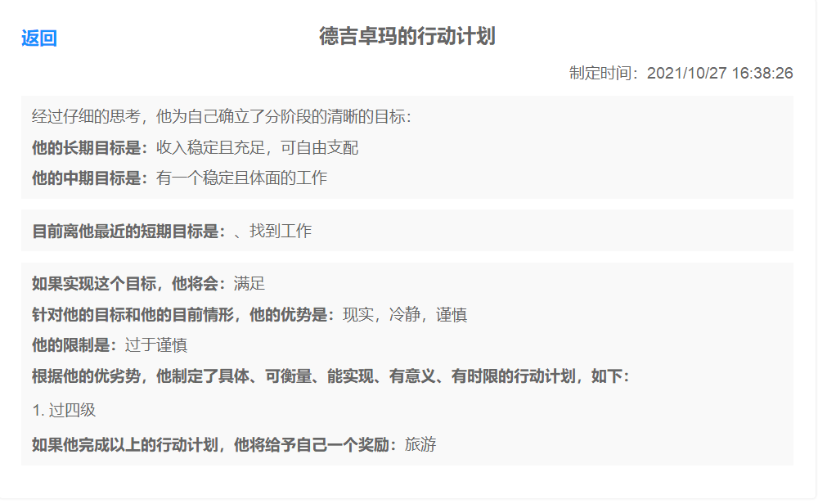The height and width of the screenshot is (504, 818).
Task: Select the label ending with 他的优势是
Action: pos(183,315)
